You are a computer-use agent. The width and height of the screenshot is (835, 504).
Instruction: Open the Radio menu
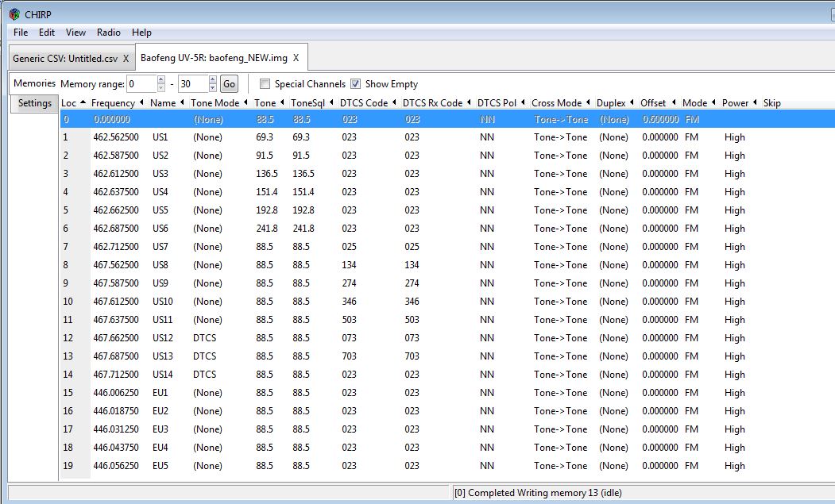tap(109, 33)
